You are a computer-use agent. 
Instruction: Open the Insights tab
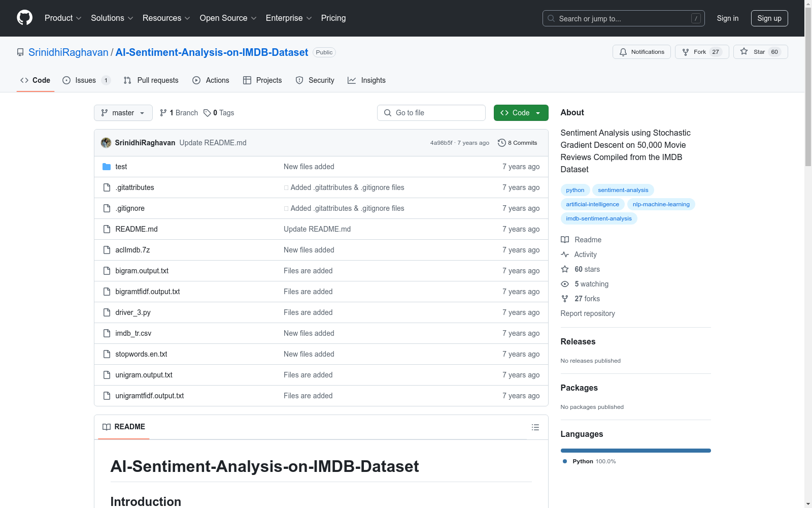pyautogui.click(x=366, y=80)
